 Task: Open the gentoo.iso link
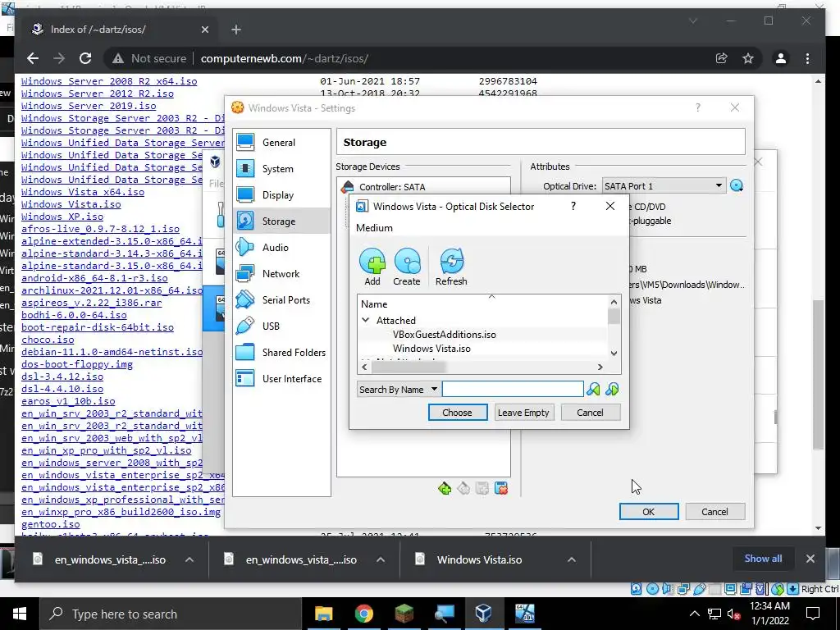(50, 524)
